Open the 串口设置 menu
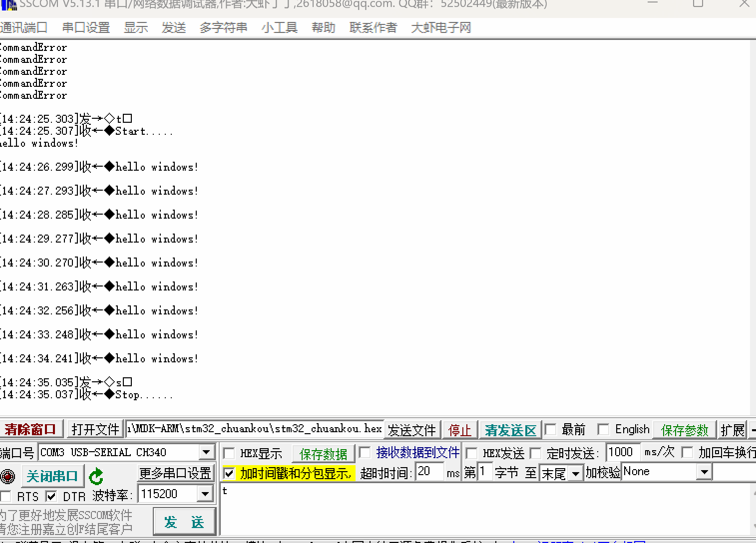Viewport: 756px width, 543px height. (x=86, y=27)
